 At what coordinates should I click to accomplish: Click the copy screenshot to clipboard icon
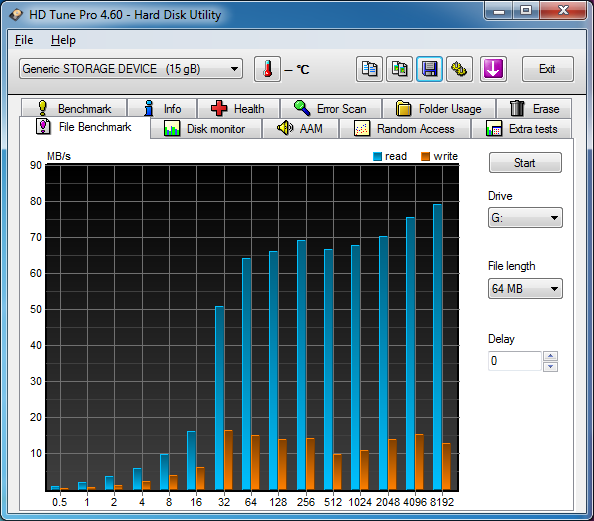[399, 69]
